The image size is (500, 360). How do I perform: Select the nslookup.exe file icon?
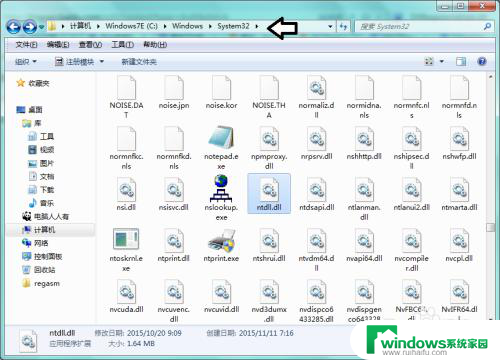tap(221, 188)
